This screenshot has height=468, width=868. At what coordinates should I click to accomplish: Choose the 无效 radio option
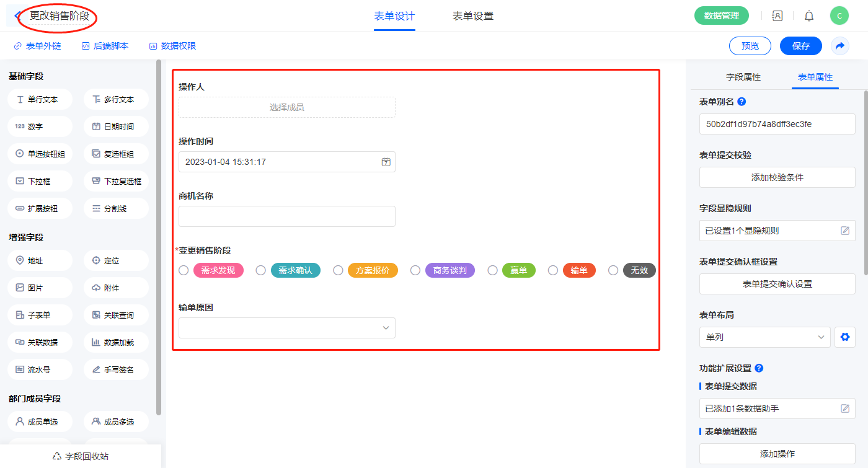(x=613, y=270)
